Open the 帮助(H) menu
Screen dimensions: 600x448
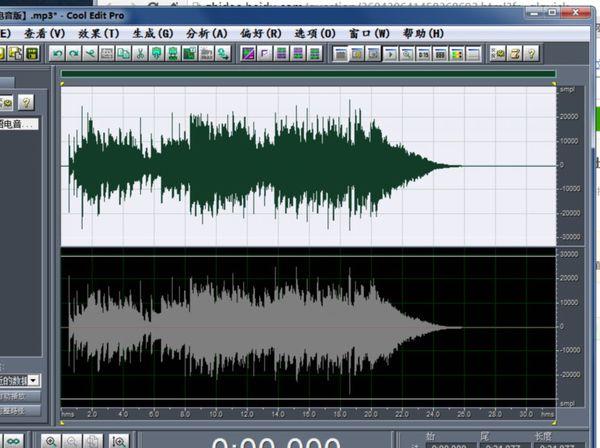pos(423,34)
